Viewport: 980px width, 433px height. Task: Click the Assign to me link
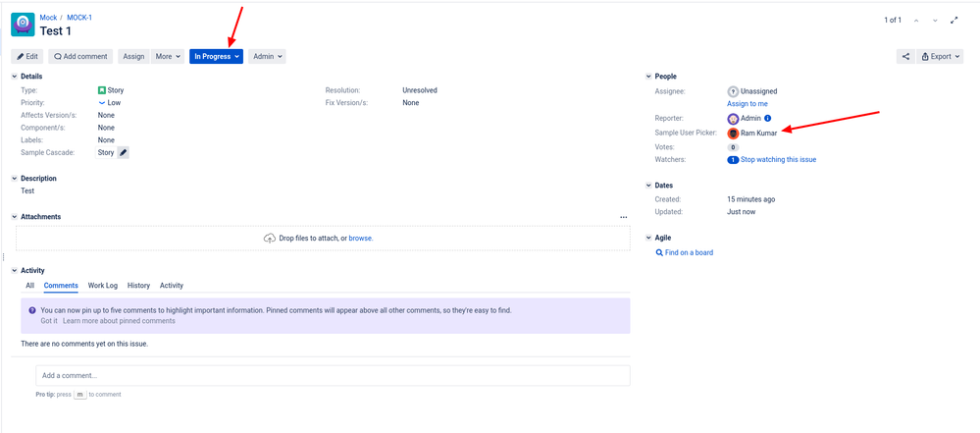[748, 104]
